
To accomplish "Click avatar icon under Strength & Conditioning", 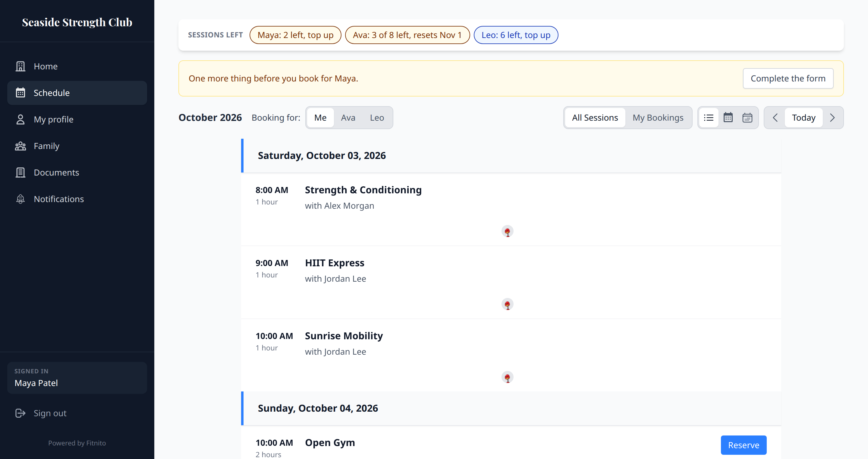I will coord(508,231).
